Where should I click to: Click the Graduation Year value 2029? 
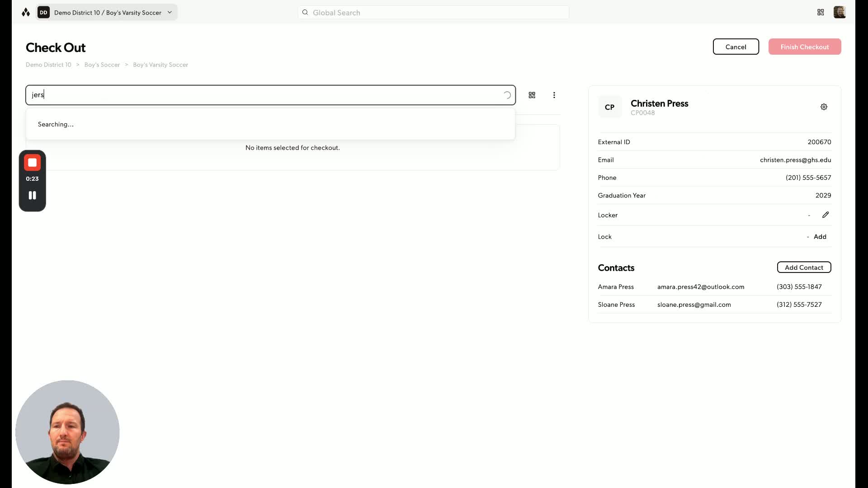point(823,195)
